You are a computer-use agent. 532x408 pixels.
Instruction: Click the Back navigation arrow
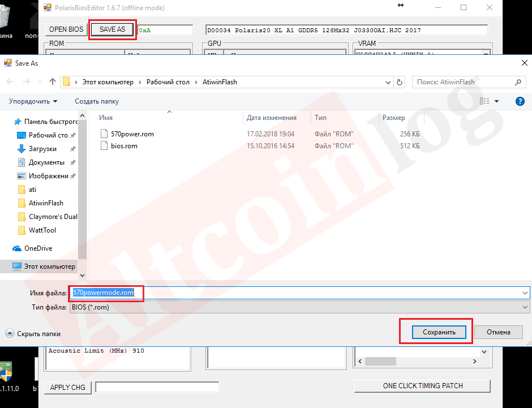click(10, 82)
